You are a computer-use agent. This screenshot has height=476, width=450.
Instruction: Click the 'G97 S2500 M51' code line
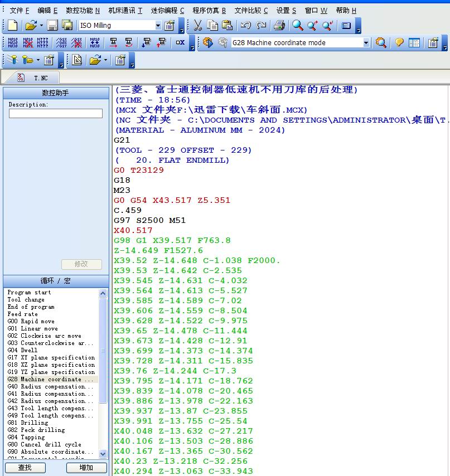pyautogui.click(x=149, y=220)
